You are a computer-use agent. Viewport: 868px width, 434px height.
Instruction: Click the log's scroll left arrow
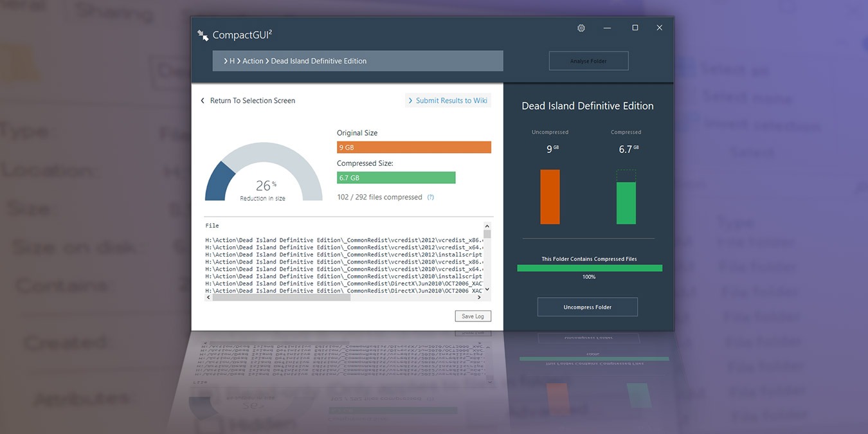208,298
